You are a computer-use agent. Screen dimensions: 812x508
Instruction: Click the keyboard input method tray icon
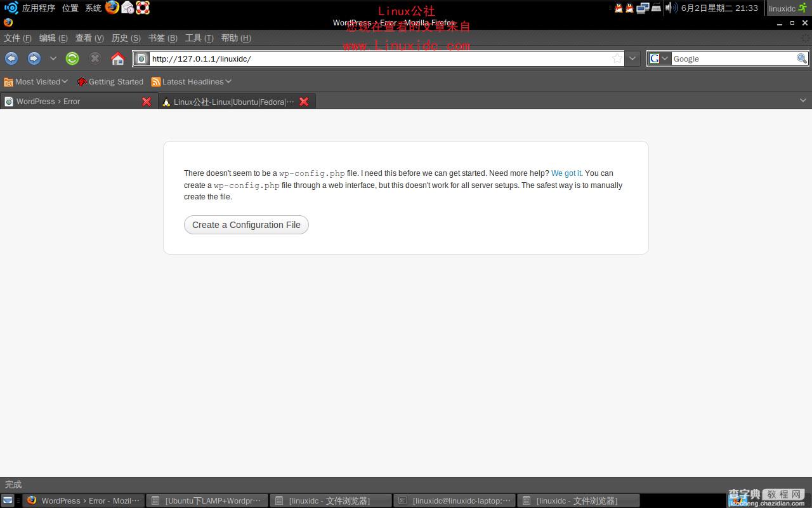tap(656, 8)
